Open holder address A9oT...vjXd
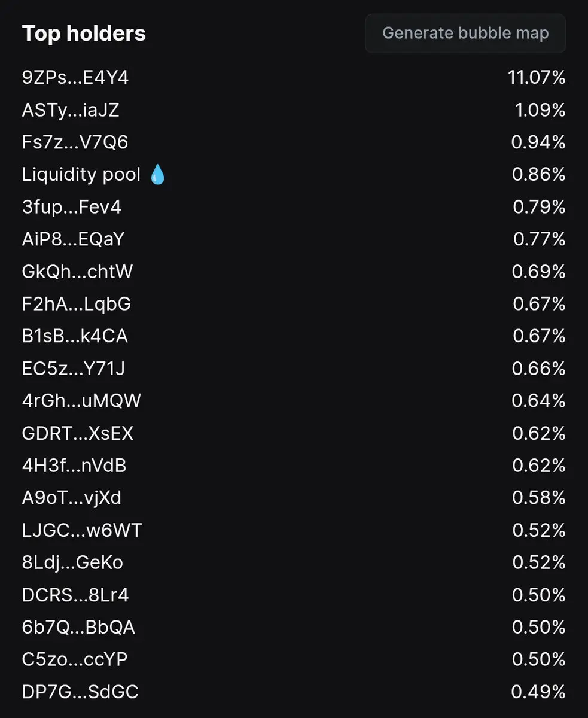Screen dimensions: 588x718 [72, 498]
